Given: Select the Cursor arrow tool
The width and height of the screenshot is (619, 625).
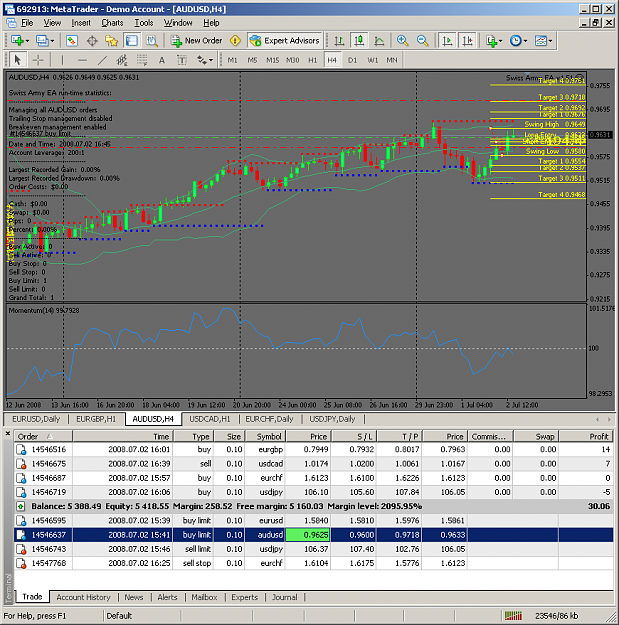Looking at the screenshot, I should pos(17,60).
